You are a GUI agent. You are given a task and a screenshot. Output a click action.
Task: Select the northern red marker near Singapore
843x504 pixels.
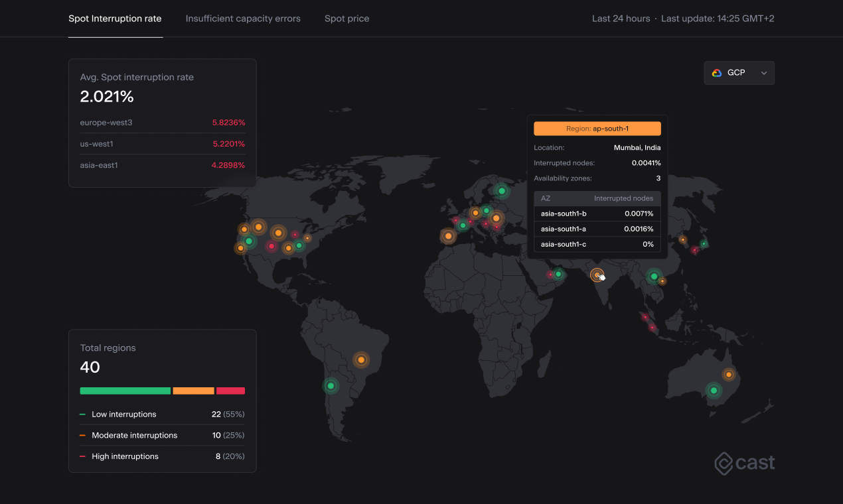tap(645, 317)
